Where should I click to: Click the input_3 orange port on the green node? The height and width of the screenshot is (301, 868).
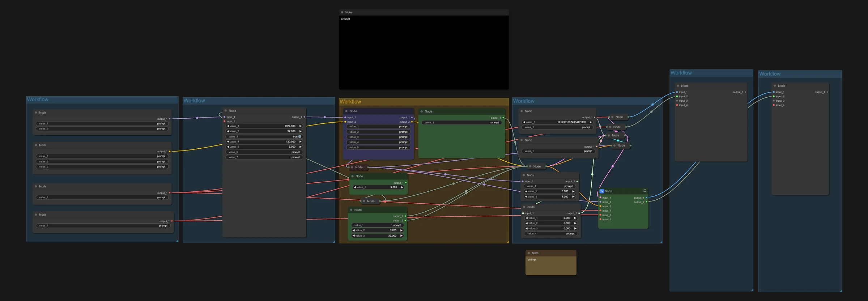(601, 207)
